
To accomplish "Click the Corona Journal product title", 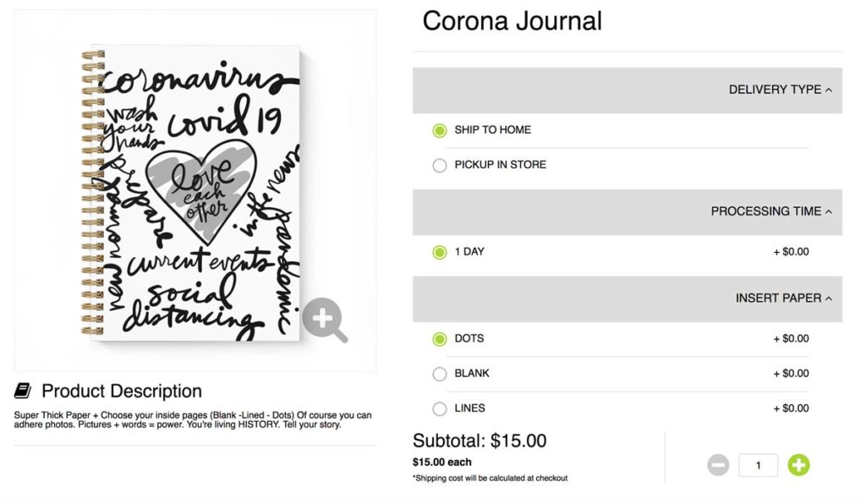I will coord(512,21).
